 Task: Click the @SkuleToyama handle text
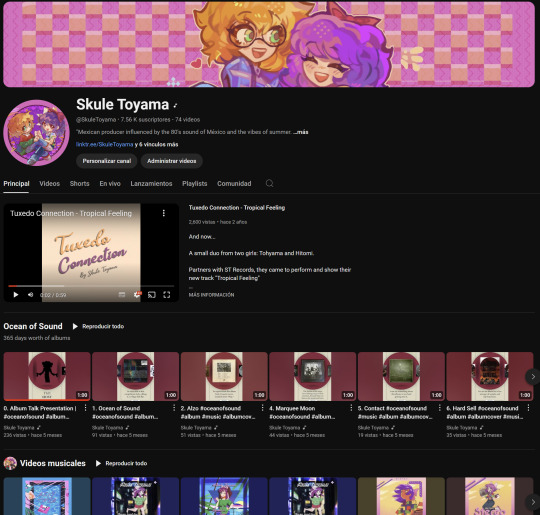pos(96,120)
